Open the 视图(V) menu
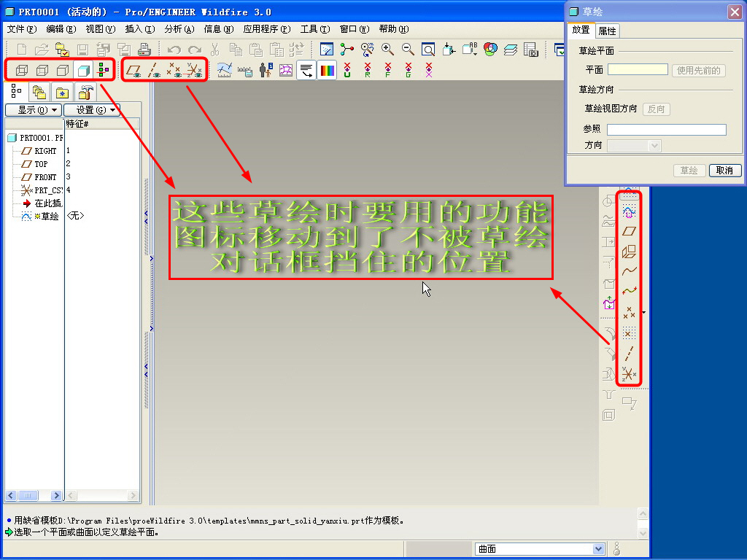Screen dimensions: 747x560 click(101, 29)
